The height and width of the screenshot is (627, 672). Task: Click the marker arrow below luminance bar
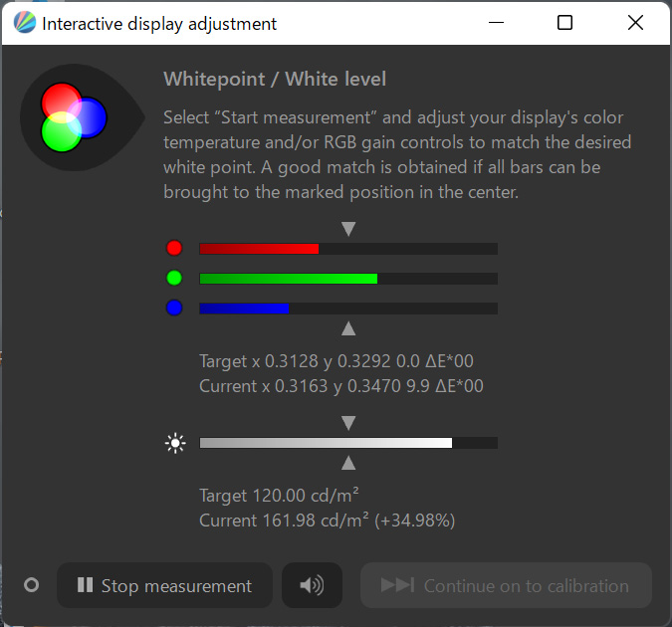[348, 463]
